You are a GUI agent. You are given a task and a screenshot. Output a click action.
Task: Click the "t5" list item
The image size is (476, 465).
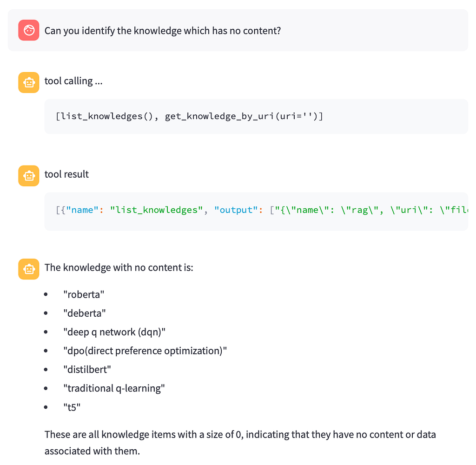[72, 407]
